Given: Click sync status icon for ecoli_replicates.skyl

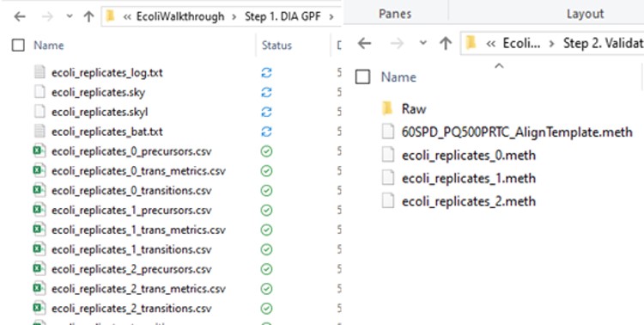Looking at the screenshot, I should tap(266, 112).
